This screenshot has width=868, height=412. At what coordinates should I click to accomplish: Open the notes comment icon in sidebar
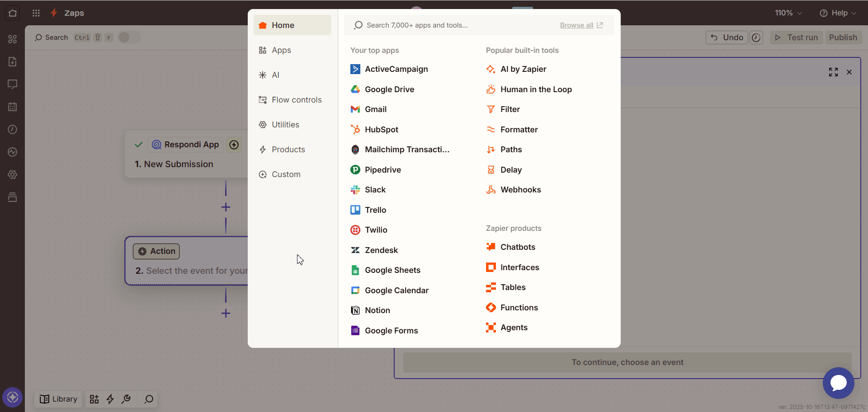point(13,84)
